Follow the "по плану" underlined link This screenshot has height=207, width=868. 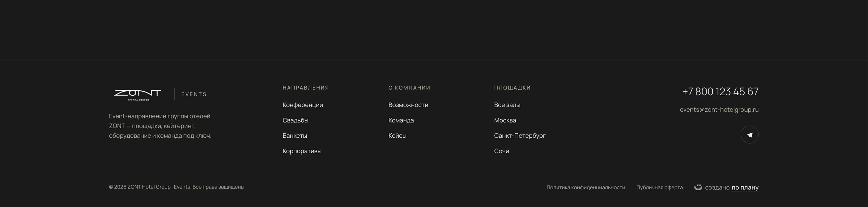(745, 187)
